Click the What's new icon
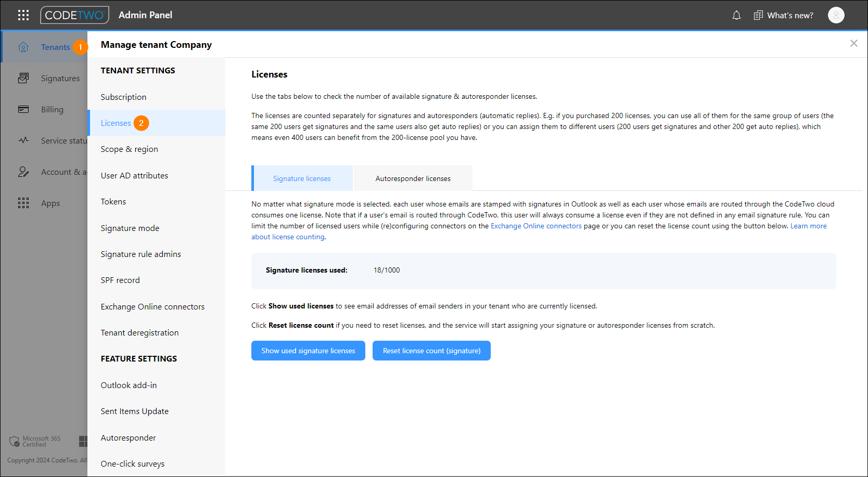This screenshot has height=477, width=868. pyautogui.click(x=758, y=15)
